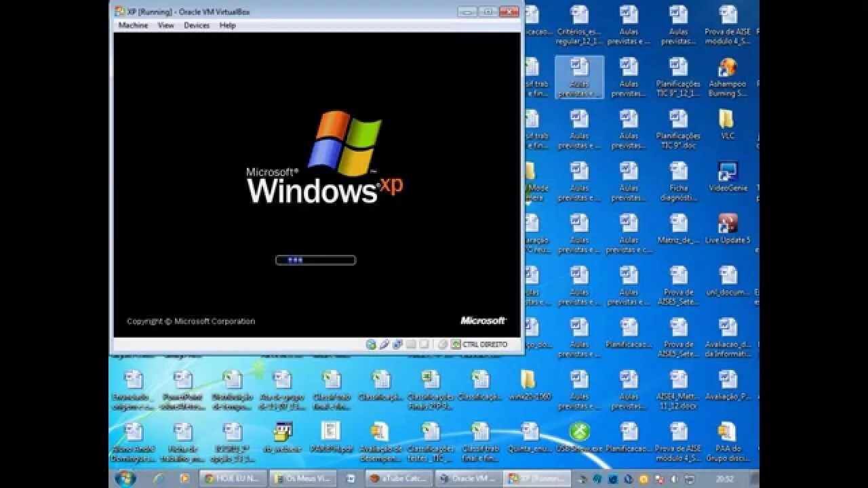Open the VLC folder on the desktop

(727, 124)
